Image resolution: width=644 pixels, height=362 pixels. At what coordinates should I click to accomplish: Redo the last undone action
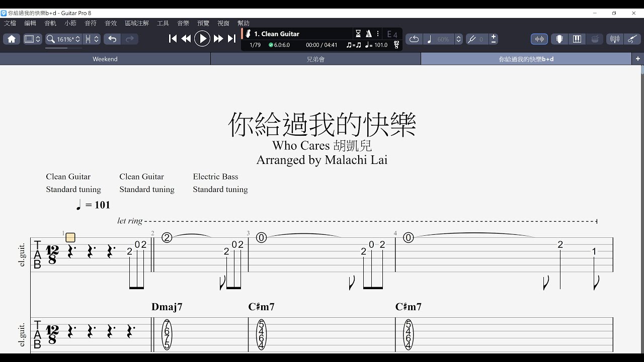tap(130, 39)
